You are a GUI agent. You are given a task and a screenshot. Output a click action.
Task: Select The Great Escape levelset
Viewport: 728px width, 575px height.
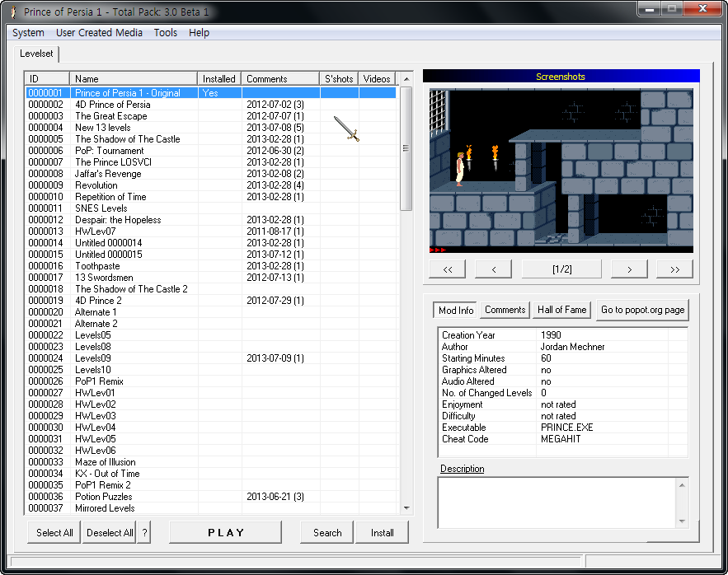click(211, 116)
